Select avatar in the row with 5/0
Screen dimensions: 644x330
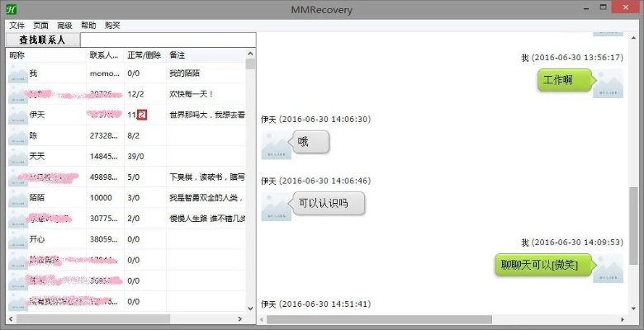click(x=18, y=177)
